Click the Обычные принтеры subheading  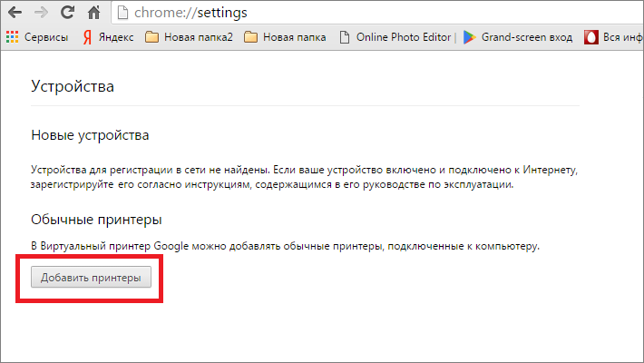click(96, 220)
